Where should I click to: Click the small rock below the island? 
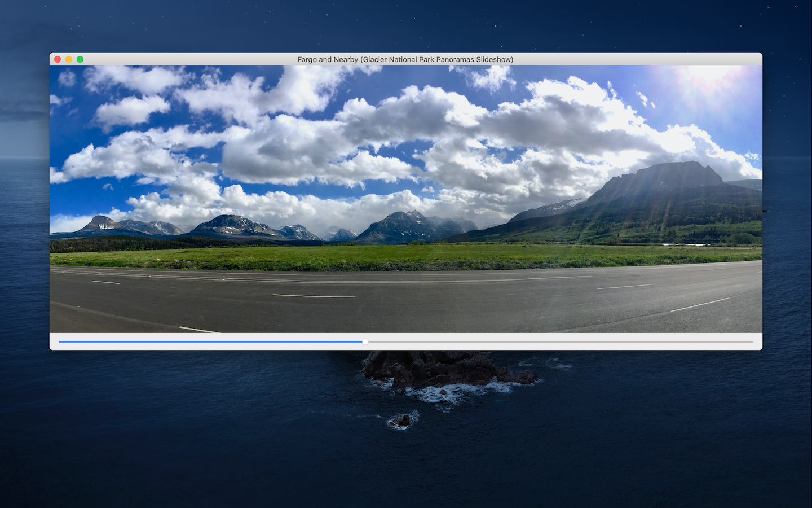(x=401, y=421)
